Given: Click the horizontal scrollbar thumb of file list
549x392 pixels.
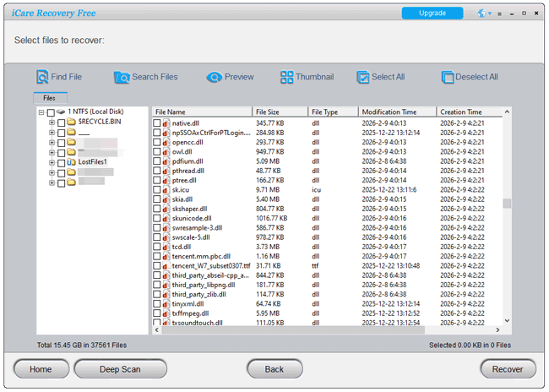Looking at the screenshot, I should 293,330.
